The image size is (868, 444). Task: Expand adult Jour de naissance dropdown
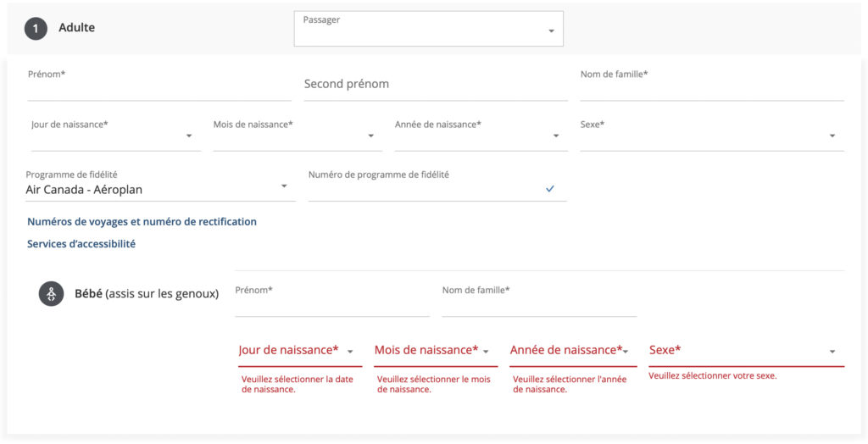pyautogui.click(x=114, y=136)
